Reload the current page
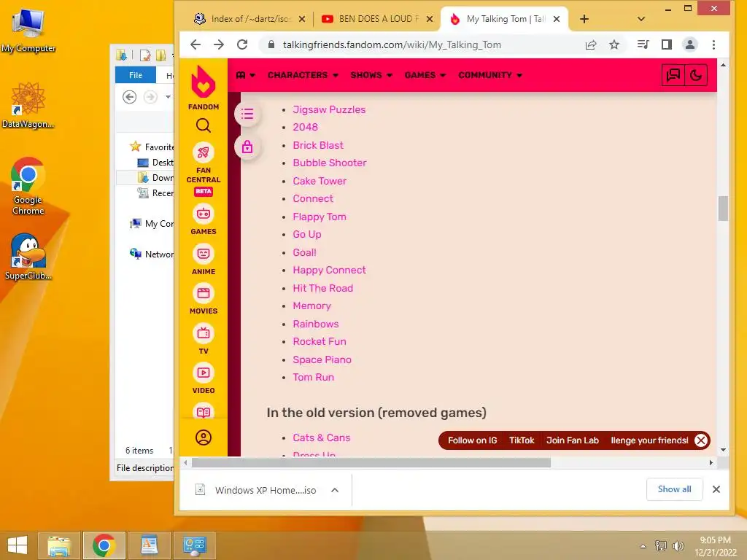 pyautogui.click(x=242, y=44)
